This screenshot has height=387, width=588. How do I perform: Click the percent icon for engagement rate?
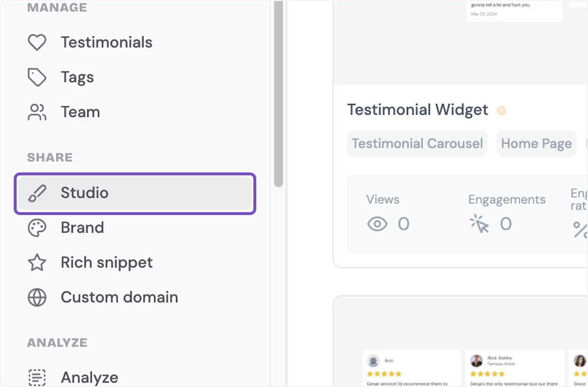[580, 229]
